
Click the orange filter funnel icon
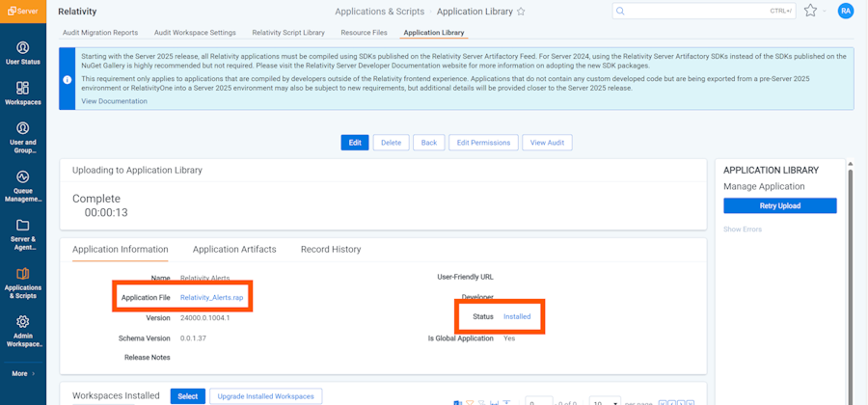click(x=470, y=402)
